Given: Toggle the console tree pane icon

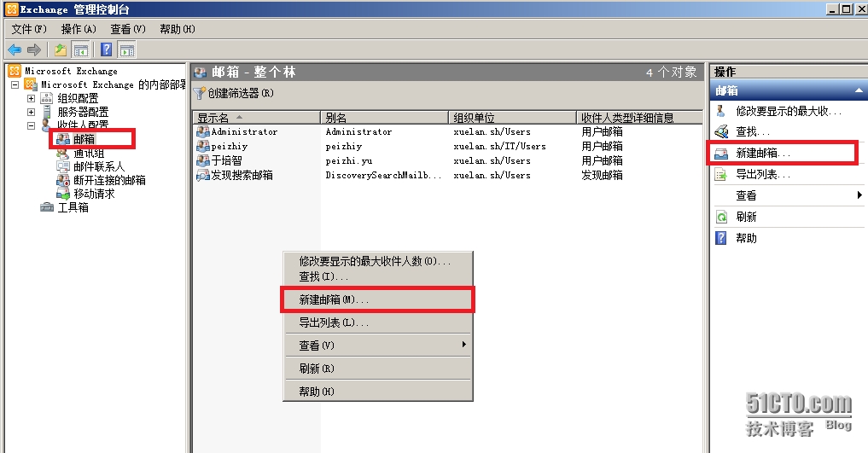Looking at the screenshot, I should pyautogui.click(x=81, y=50).
